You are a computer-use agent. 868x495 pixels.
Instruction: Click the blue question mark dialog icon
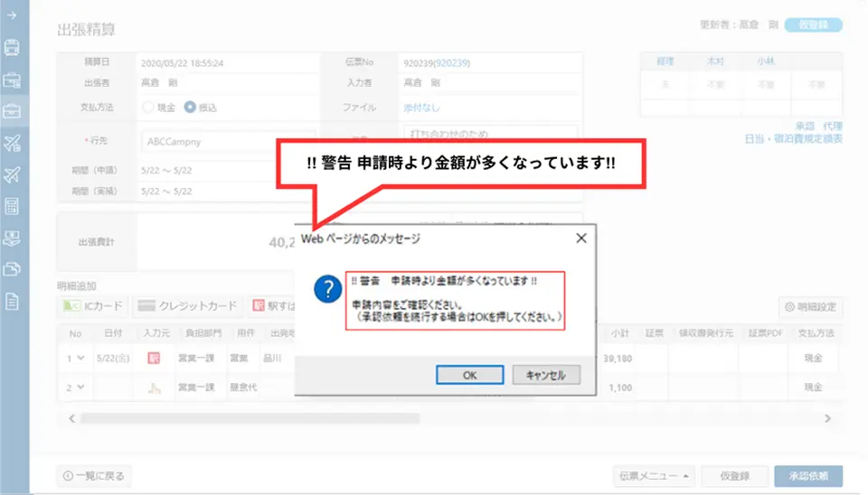click(327, 289)
